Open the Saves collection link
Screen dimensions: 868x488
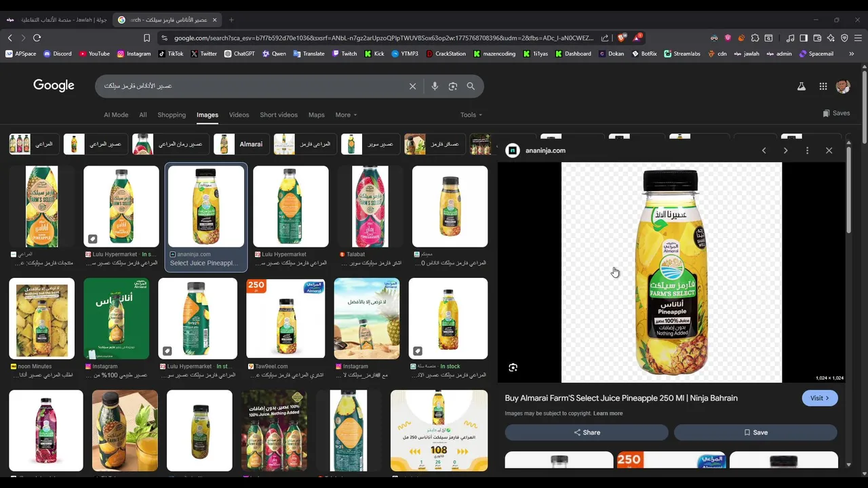pyautogui.click(x=836, y=113)
